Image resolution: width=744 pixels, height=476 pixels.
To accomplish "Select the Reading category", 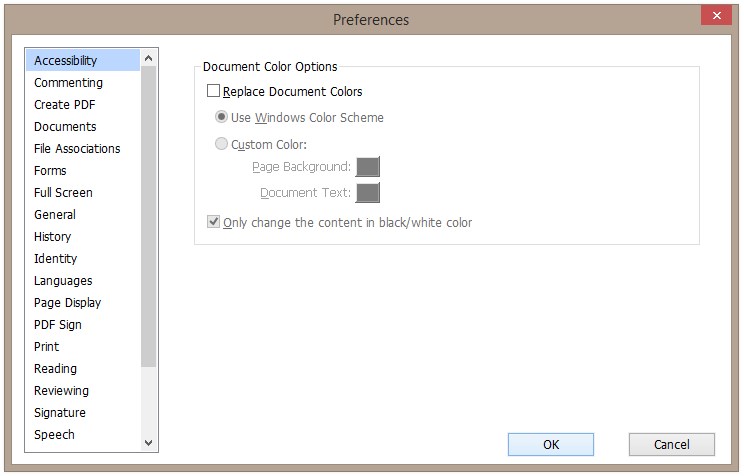I will (x=83, y=368).
